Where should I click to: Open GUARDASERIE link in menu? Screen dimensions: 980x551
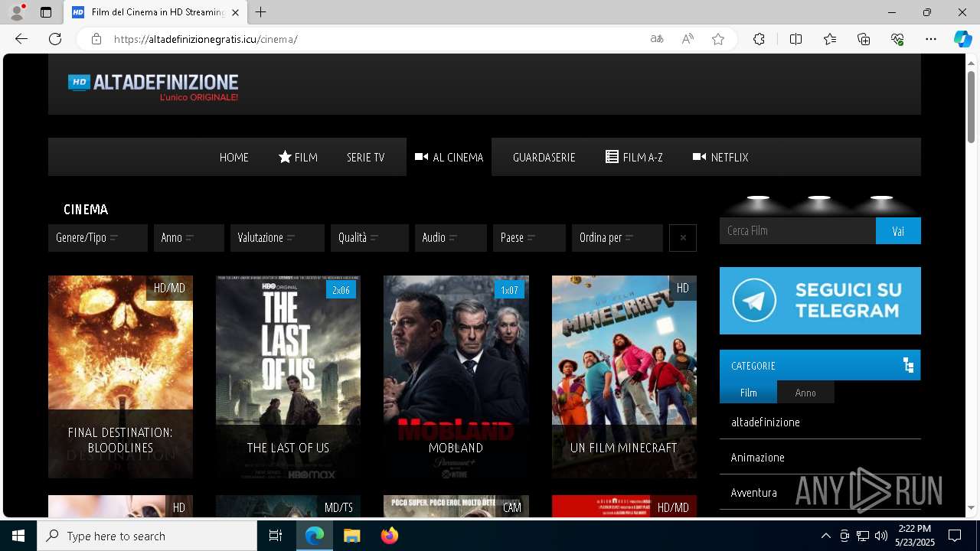pos(544,157)
